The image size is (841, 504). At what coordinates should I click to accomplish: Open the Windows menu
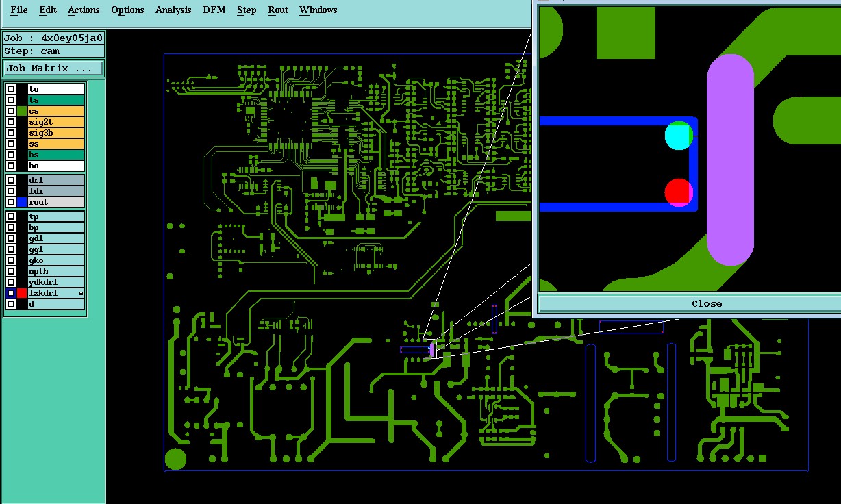318,10
